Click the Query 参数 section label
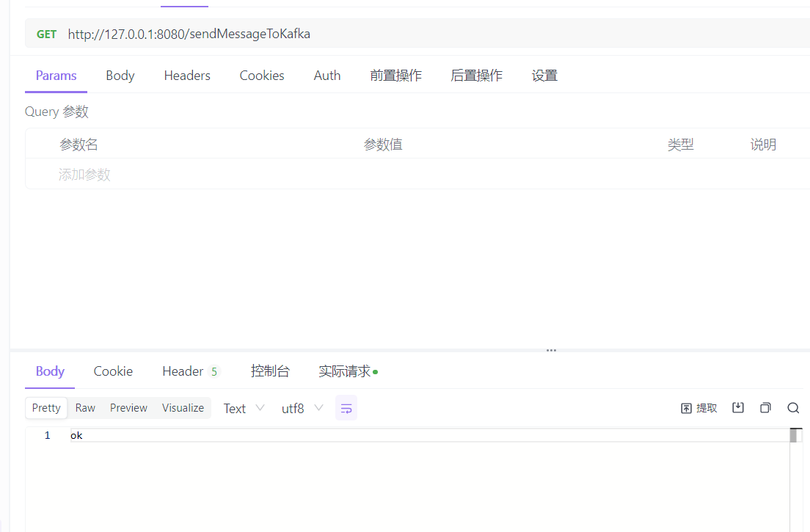The image size is (810, 532). point(56,112)
